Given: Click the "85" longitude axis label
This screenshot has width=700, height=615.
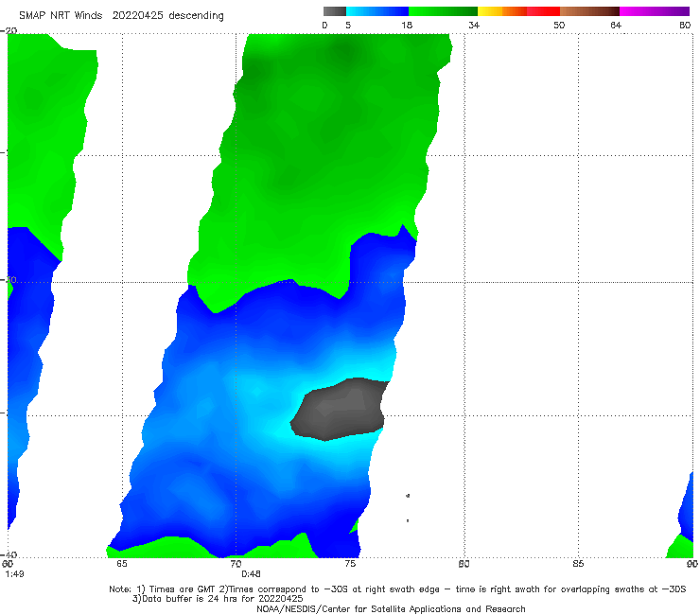Looking at the screenshot, I should pos(578,564).
